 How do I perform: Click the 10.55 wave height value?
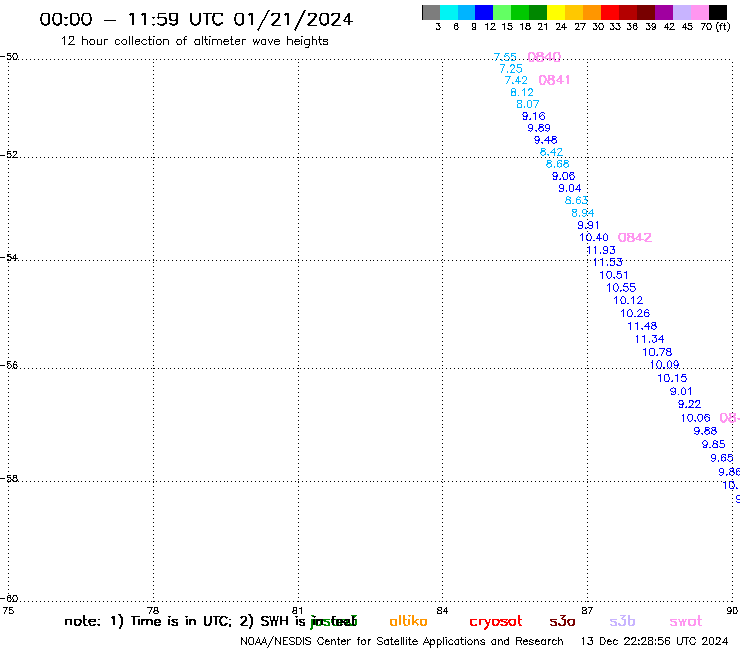click(x=621, y=288)
